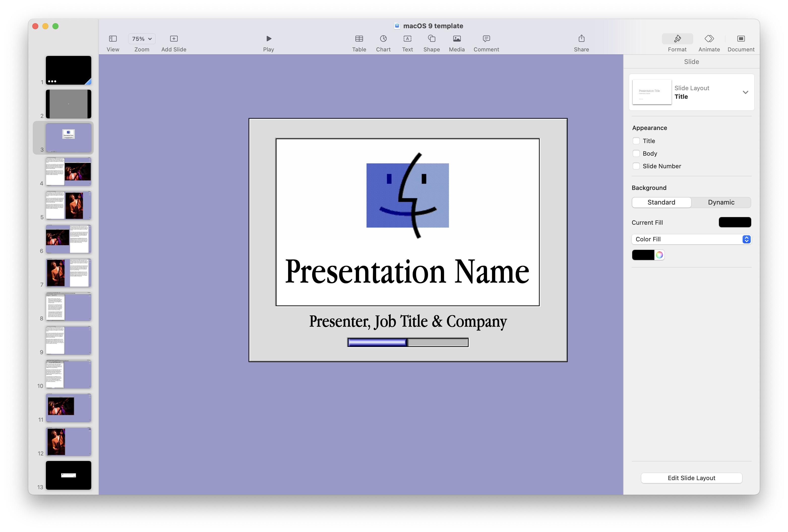Select slide 4 thumbnail
Screen dimensions: 788x532
[69, 172]
